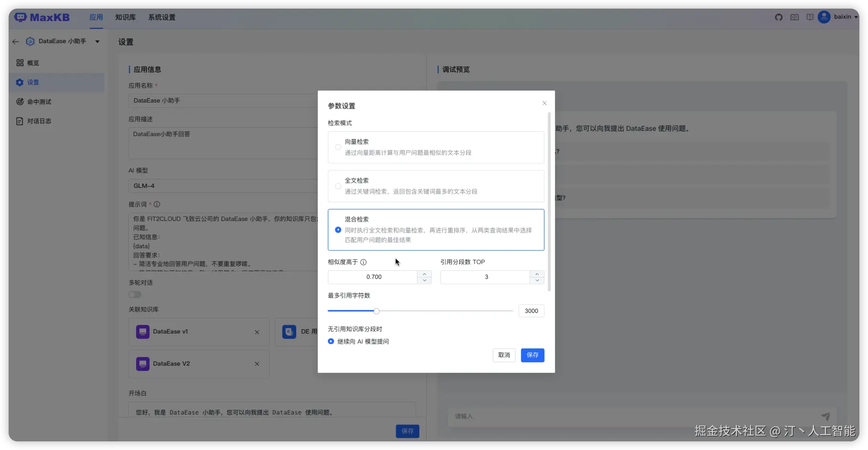This screenshot has height=450, width=868.
Task: Open the baixin user dropdown menu
Action: click(x=856, y=17)
